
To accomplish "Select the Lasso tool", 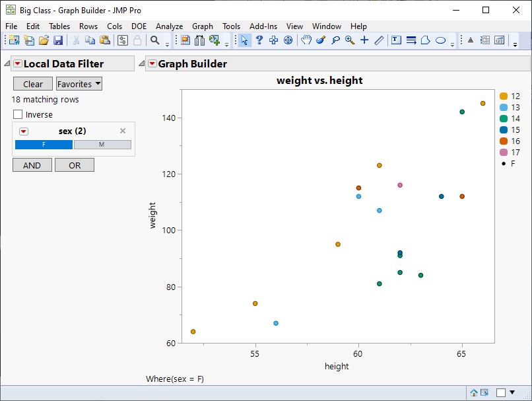I will tap(335, 40).
